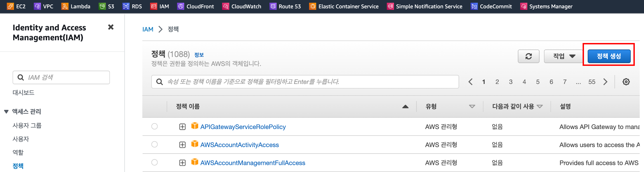Open the Route 53 service shortcut icon
644x172 pixels.
click(273, 6)
